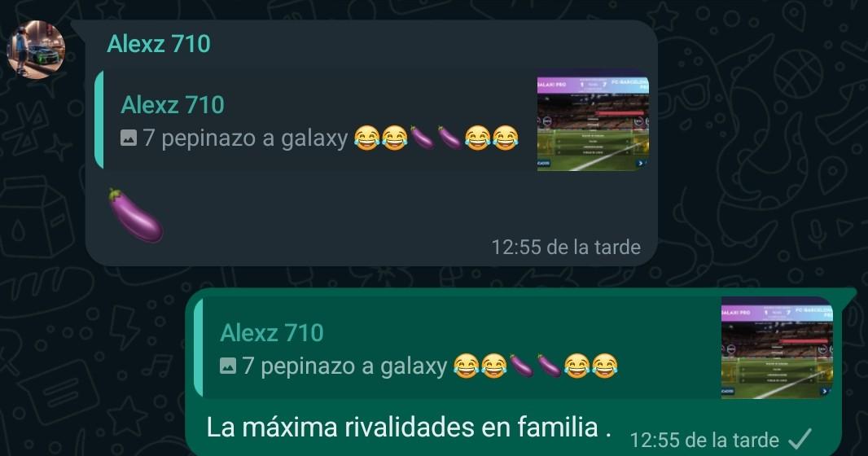Screen dimensions: 868x456
Task: Open Alexz 710's profile picture
Action: tap(36, 50)
